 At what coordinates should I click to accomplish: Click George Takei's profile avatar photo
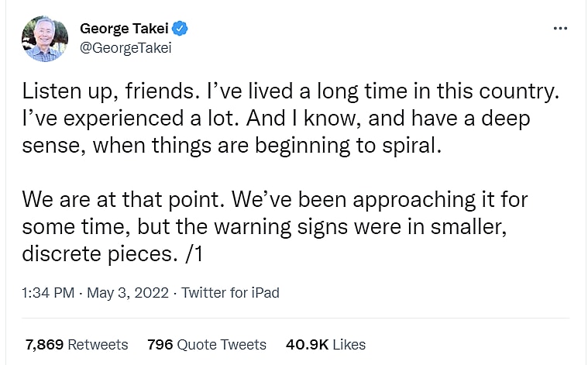46,38
